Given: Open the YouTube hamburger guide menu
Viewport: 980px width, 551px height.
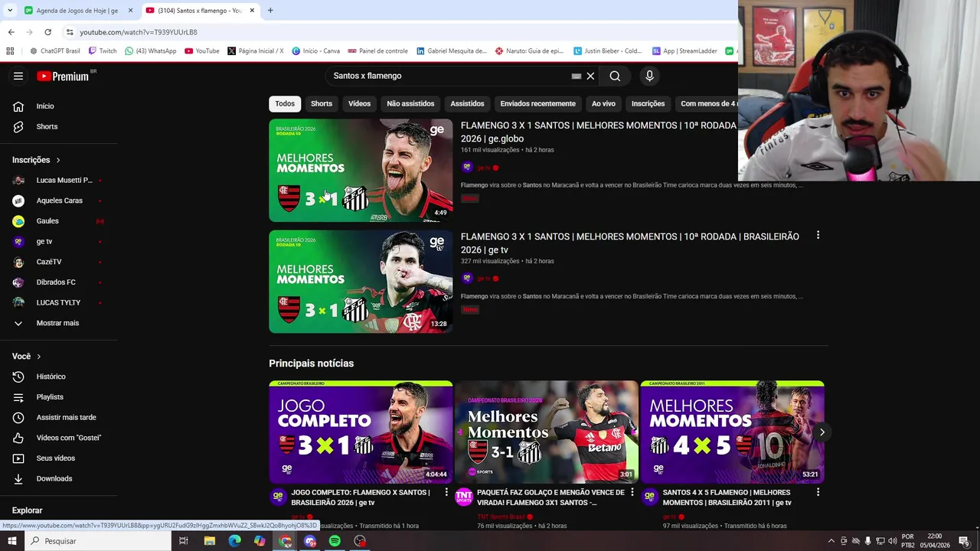Looking at the screenshot, I should pos(18,76).
